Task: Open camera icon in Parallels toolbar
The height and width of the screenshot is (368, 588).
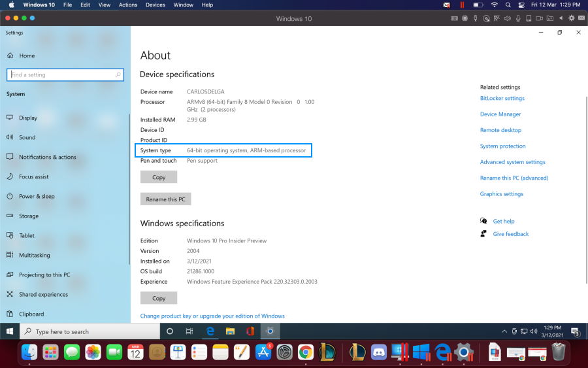Action: (539, 18)
